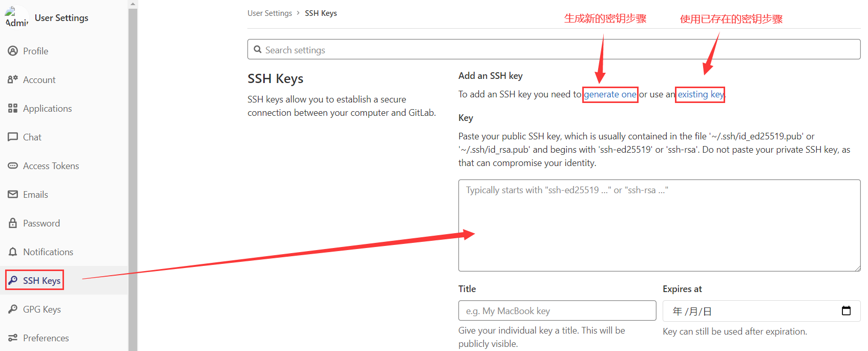
Task: Click the Access Tokens icon
Action: coord(13,166)
